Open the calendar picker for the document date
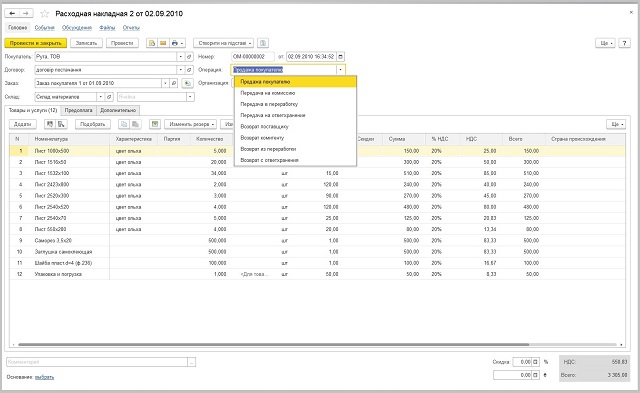The height and width of the screenshot is (393, 640). (341, 57)
